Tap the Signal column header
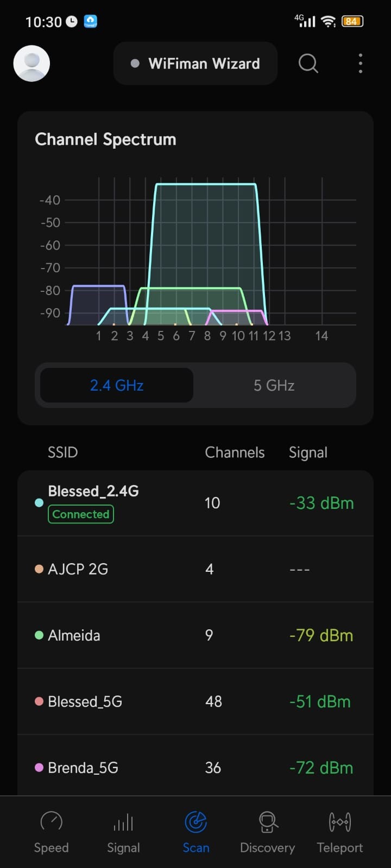This screenshot has height=868, width=391. click(x=308, y=452)
